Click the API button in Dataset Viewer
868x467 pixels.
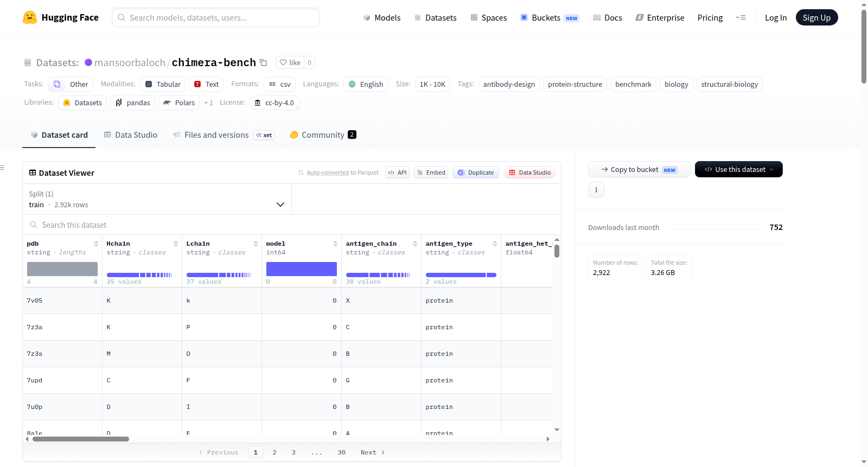(397, 172)
